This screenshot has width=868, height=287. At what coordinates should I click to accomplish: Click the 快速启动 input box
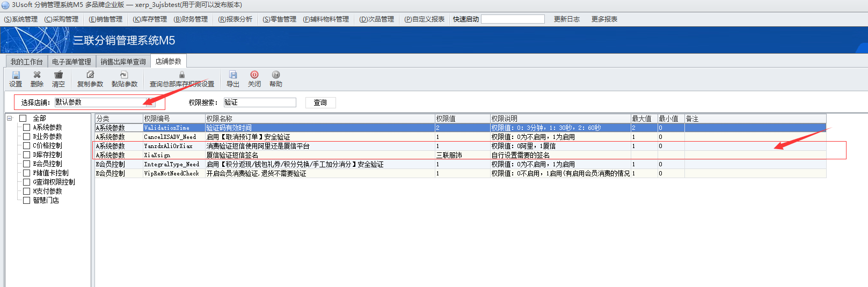click(513, 19)
